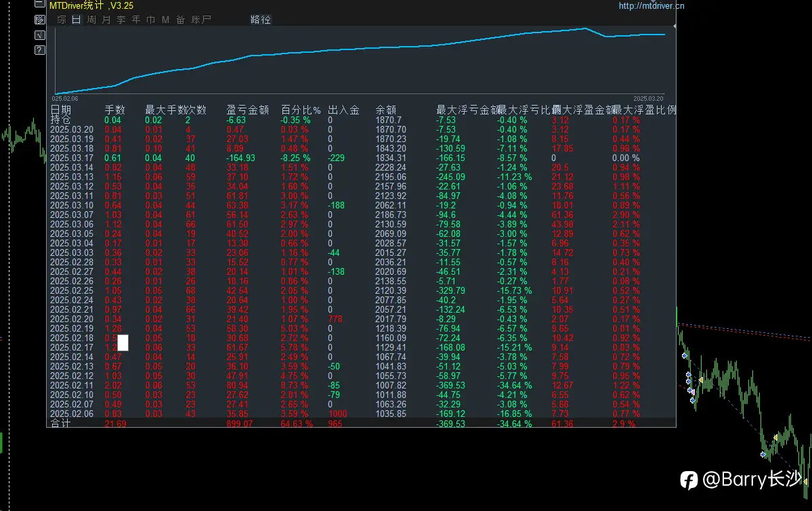This screenshot has height=511, width=812.
Task: Select the 周 (weekly) statistics tab
Action: 91,20
